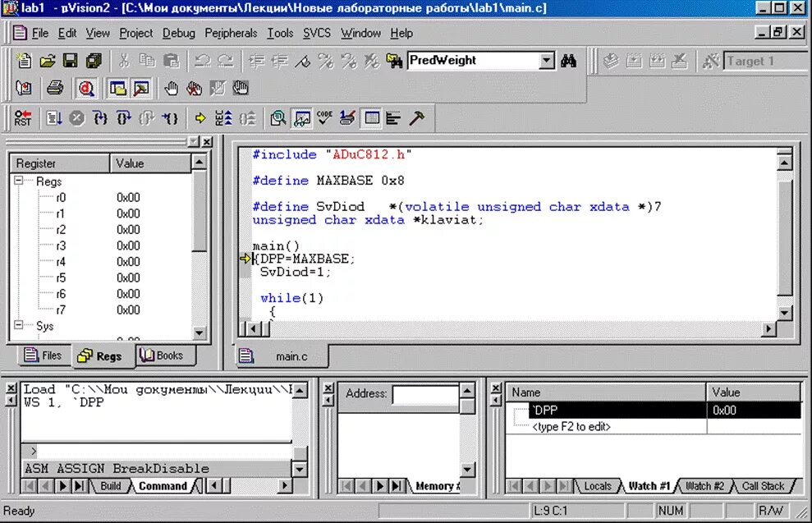Click Name column header in watch window
This screenshot has height=523, width=812.
click(x=606, y=392)
